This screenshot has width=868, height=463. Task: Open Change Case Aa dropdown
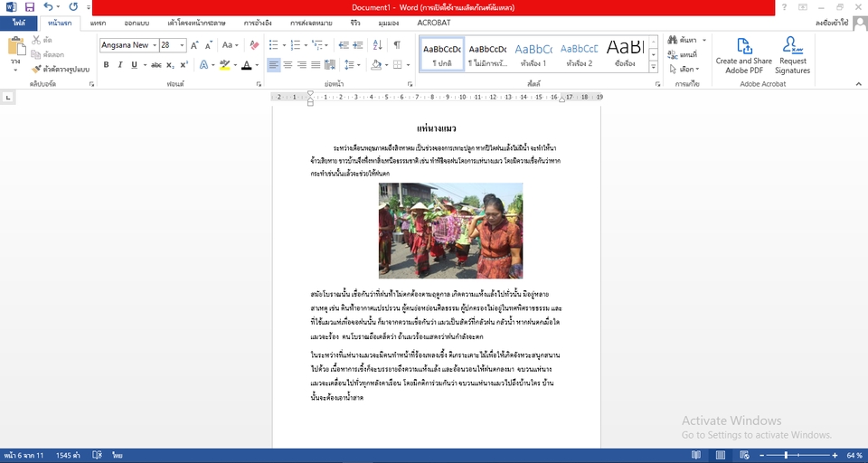pyautogui.click(x=230, y=45)
